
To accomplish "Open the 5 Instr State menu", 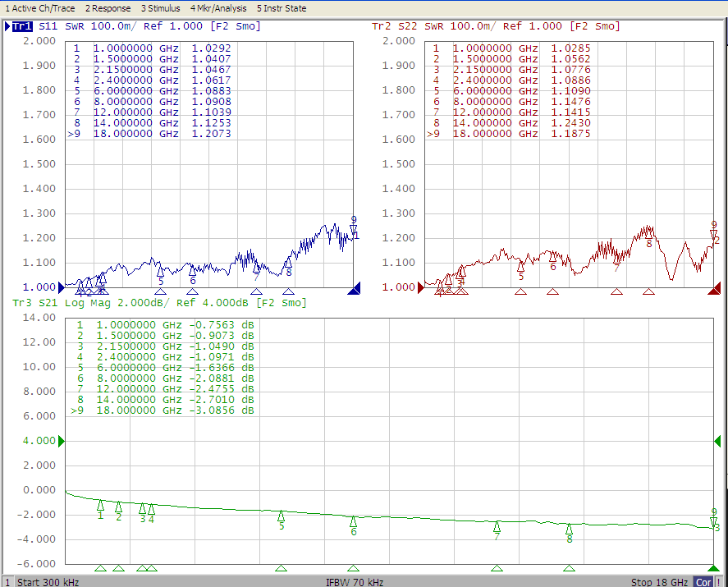I will coord(282,8).
